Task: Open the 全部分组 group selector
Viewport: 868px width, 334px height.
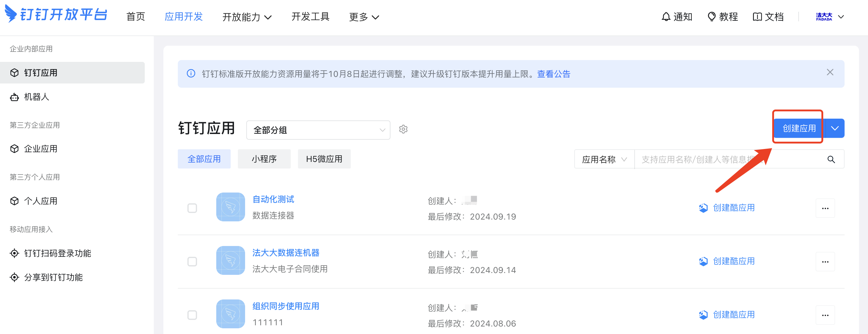Action: click(318, 130)
